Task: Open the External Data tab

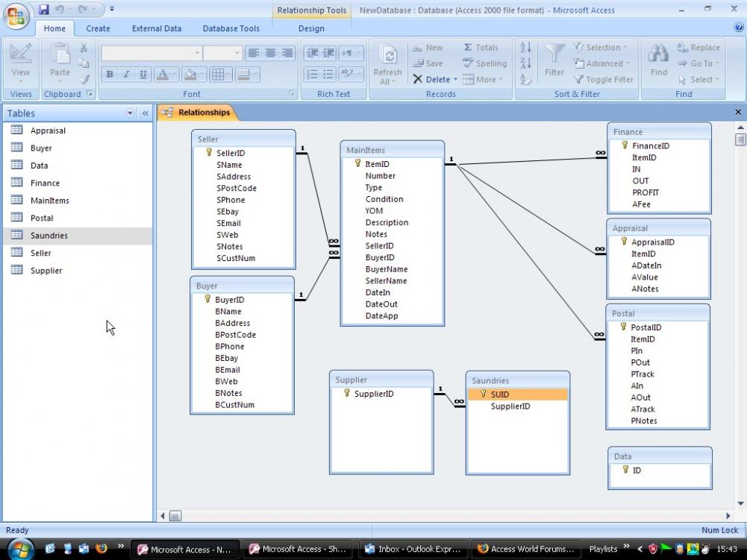Action: (157, 28)
